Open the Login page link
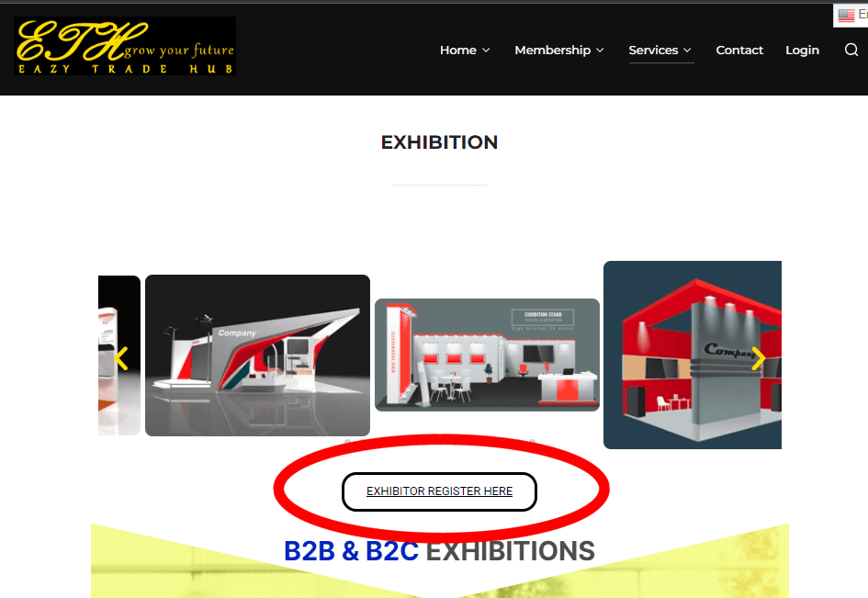The image size is (868, 598). tap(802, 51)
